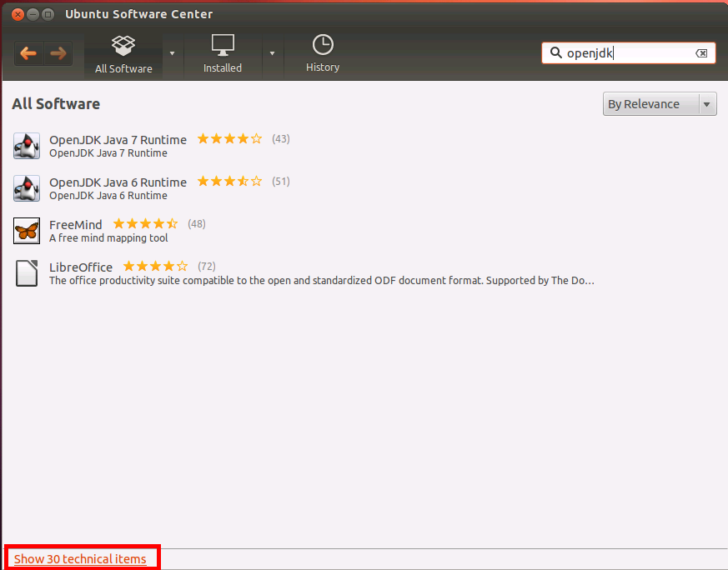Screen dimensions: 728x570
Task: Select the OpenJDK Java 6 Runtime title
Action: 118,182
